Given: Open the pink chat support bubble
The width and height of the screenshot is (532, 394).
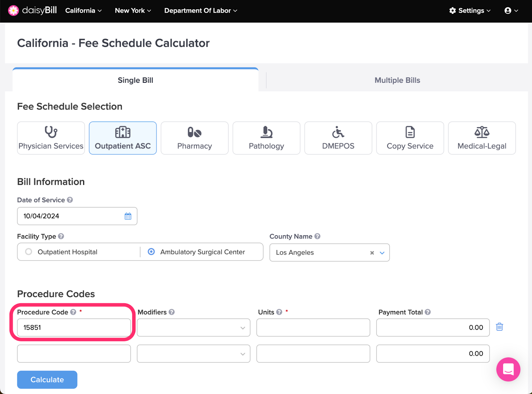Looking at the screenshot, I should (x=508, y=369).
